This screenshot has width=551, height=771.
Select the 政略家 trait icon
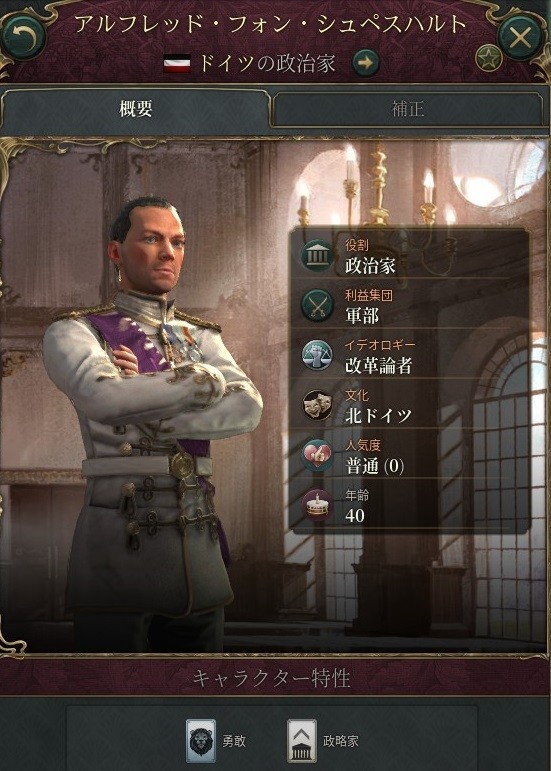301,741
